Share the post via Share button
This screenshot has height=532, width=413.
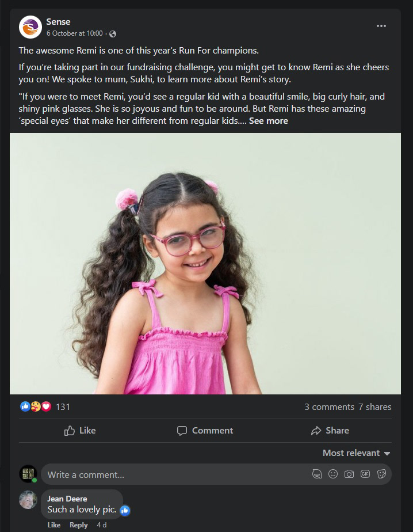point(330,431)
